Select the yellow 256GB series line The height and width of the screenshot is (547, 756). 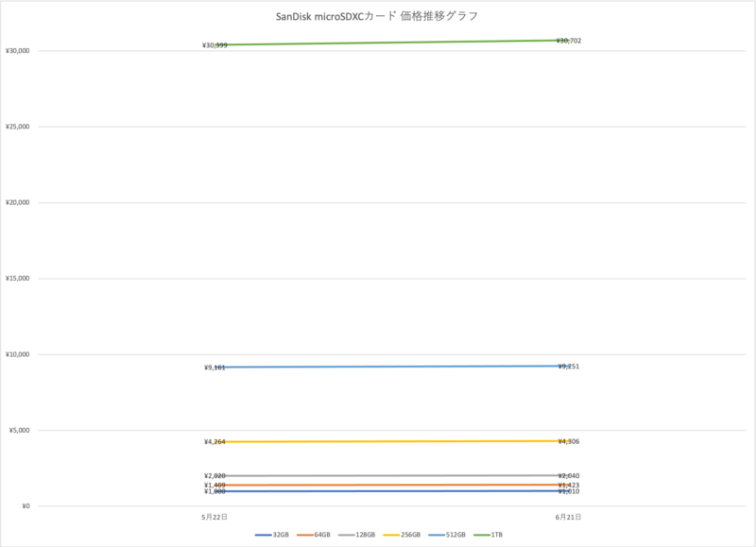(x=391, y=441)
